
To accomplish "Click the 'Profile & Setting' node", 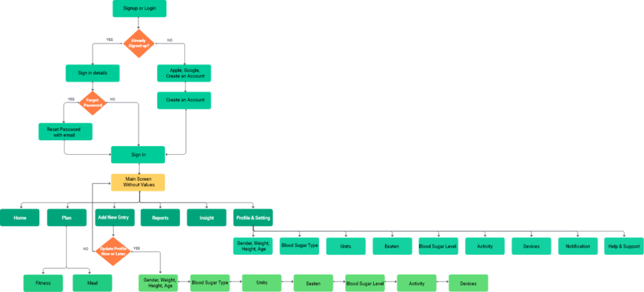I will click(253, 218).
